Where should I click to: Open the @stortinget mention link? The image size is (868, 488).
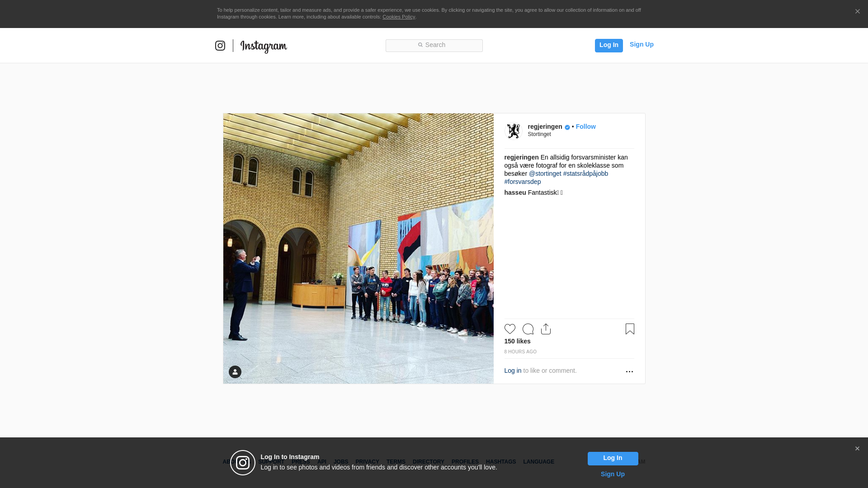point(545,174)
